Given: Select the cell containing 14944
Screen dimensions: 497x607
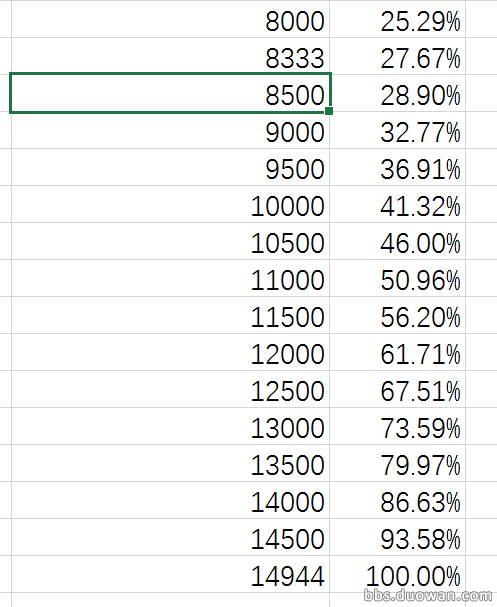Looking at the screenshot, I should click(x=170, y=574).
